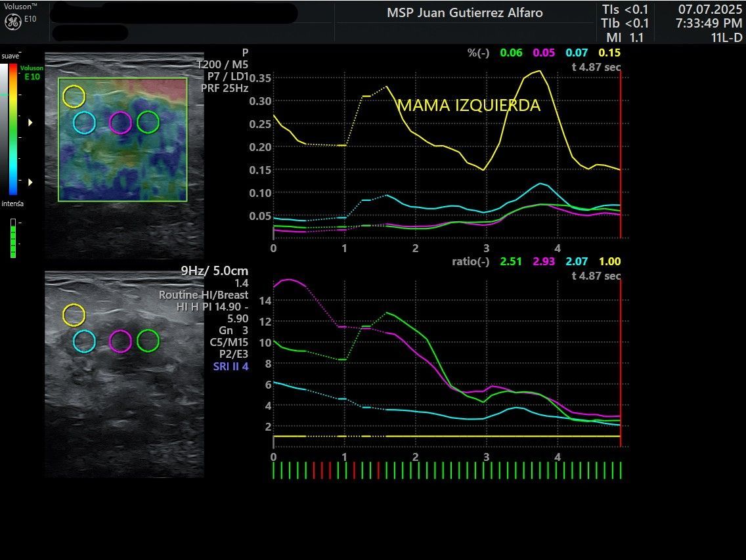Click the intensa scale label
The image size is (746, 560).
(12, 204)
